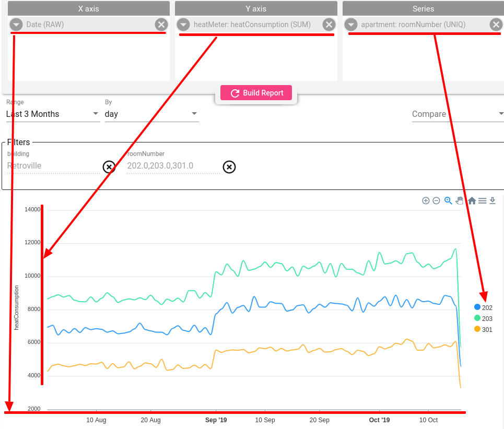This screenshot has width=504, height=429.
Task: Click the Build Report button
Action: point(256,93)
